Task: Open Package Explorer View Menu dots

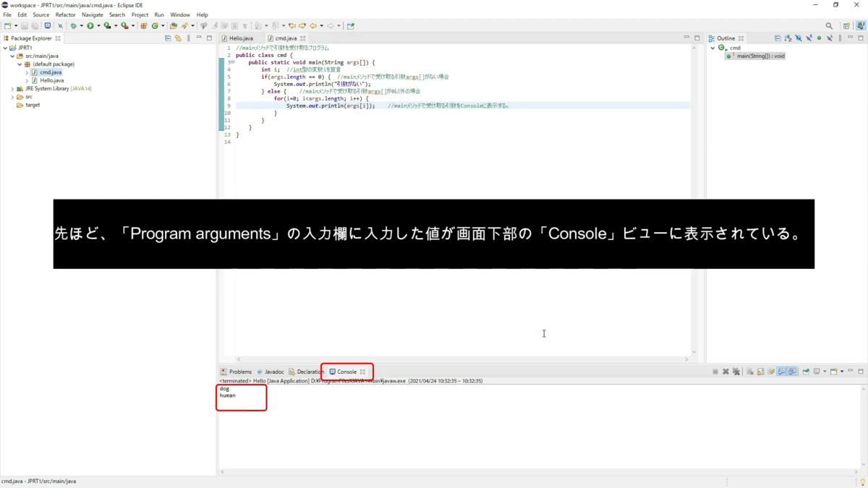Action: (189, 38)
